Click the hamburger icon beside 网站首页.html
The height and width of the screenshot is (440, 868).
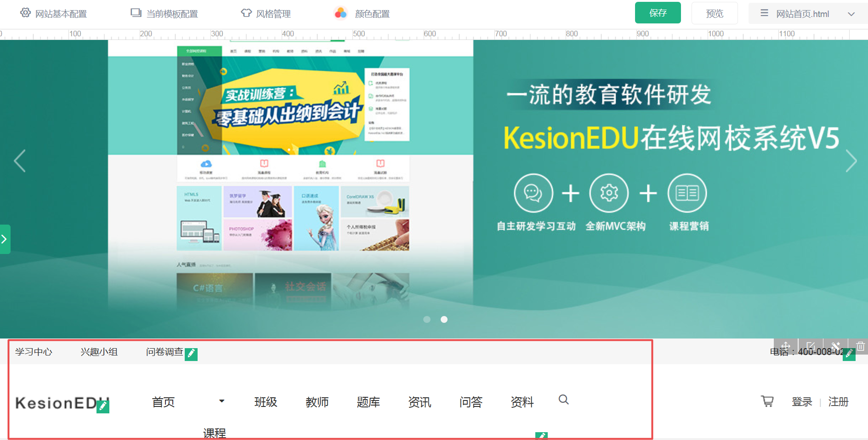(764, 13)
